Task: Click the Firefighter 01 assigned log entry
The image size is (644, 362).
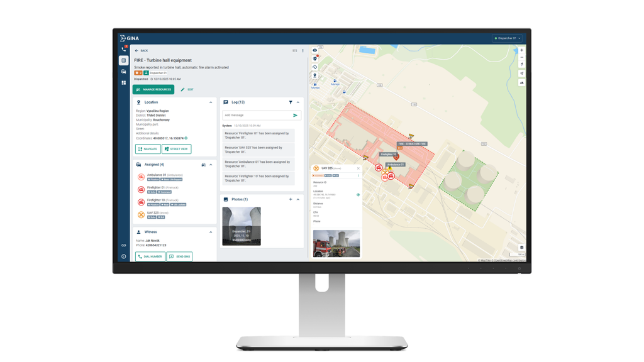Action: pos(258,136)
